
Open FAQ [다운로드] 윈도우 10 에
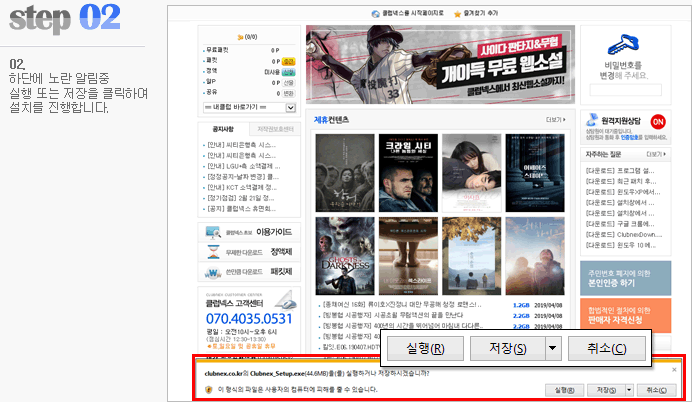click(x=621, y=245)
